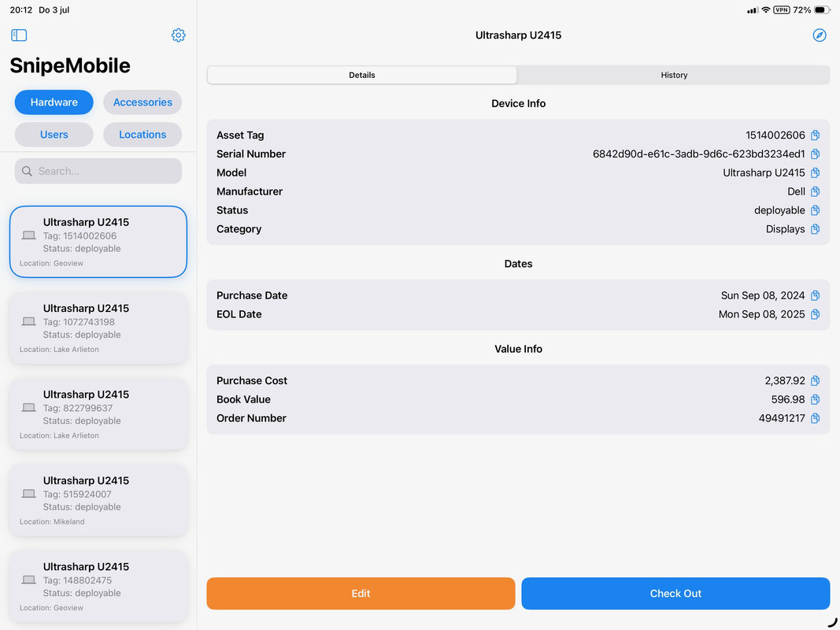Open the Users category

pos(54,135)
